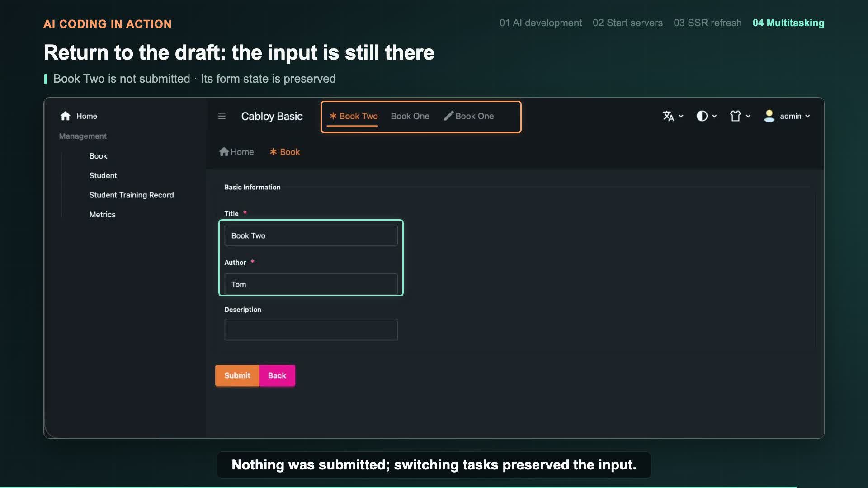Click the empty Description input field
The height and width of the screenshot is (488, 868).
coord(311,330)
